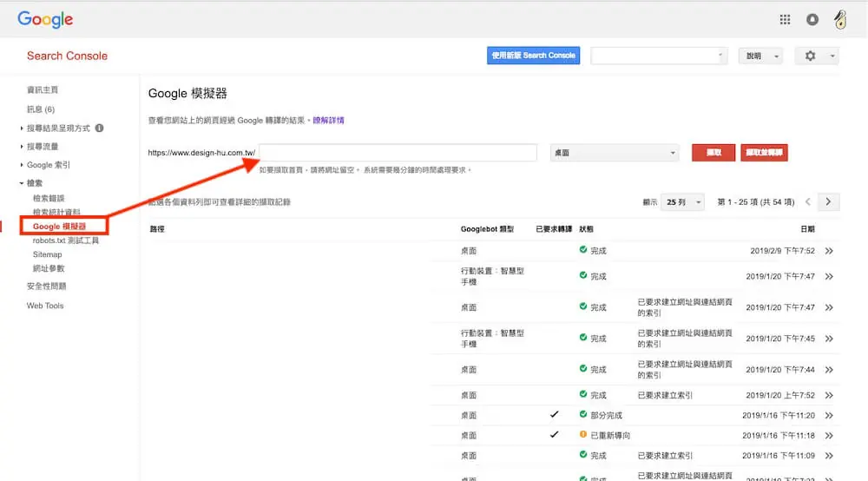This screenshot has height=481, width=868.
Task: Click render checkmark in 部分完成 row
Action: 554,414
